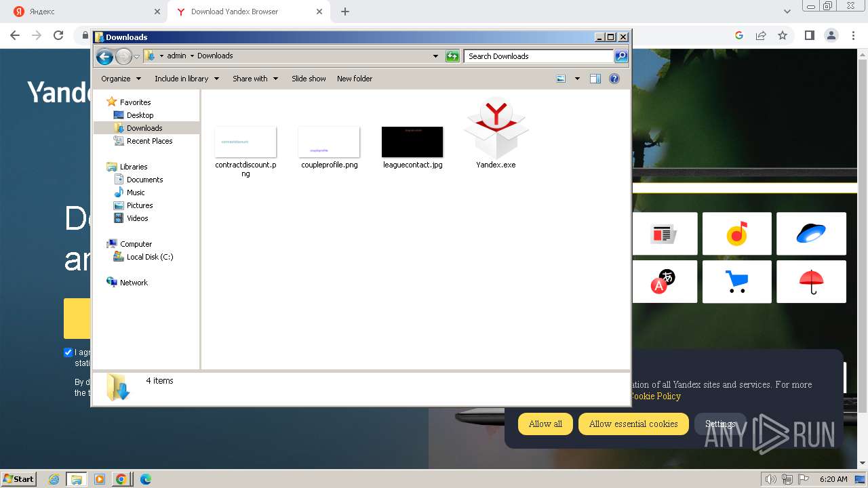Select the leaguecontact.jpg file
This screenshot has height=488, width=868.
(412, 148)
